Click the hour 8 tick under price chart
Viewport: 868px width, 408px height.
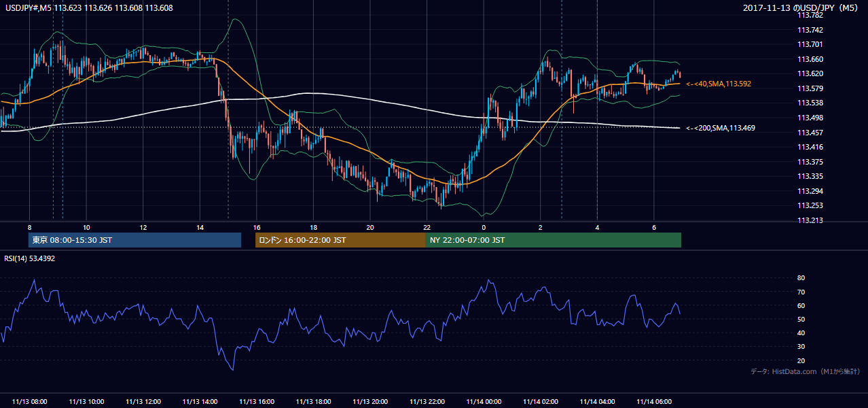pos(29,227)
